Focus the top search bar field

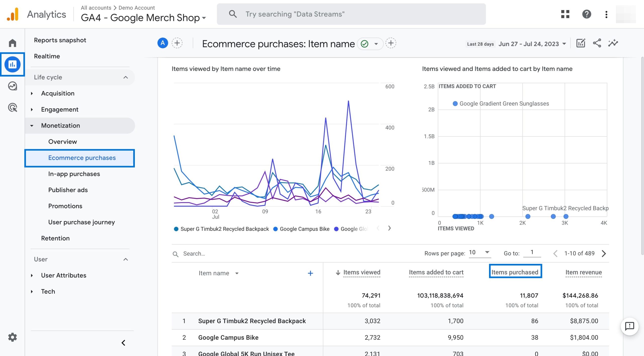point(351,14)
